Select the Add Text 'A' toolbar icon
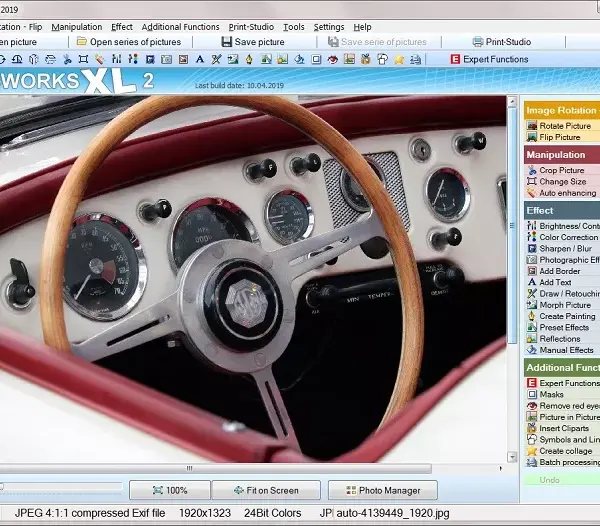 [x=200, y=59]
